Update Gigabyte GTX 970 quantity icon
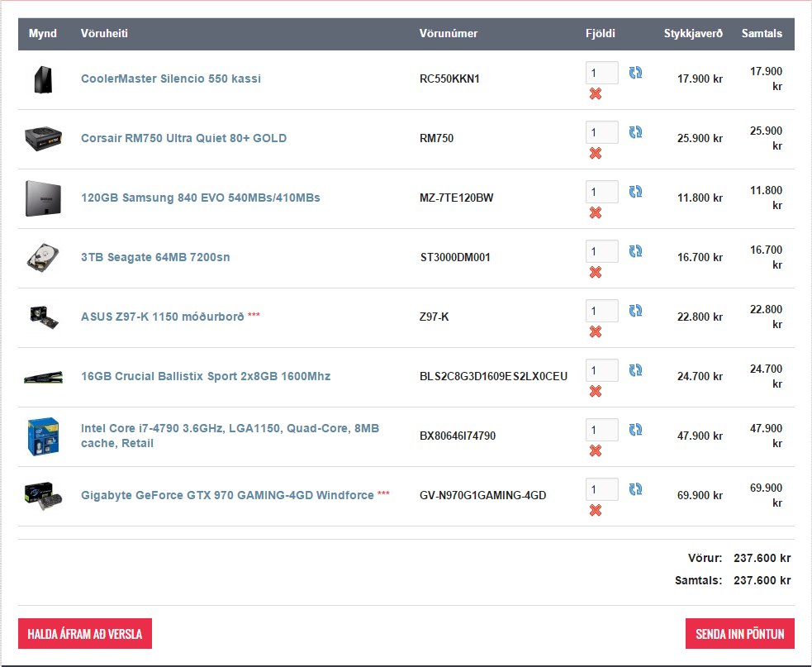 [x=635, y=489]
